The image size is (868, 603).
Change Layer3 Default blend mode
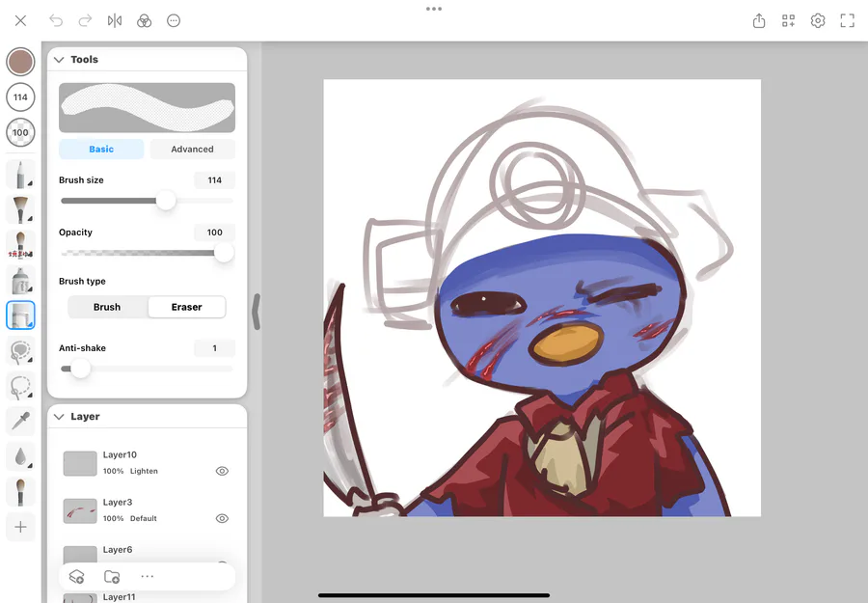coord(144,519)
